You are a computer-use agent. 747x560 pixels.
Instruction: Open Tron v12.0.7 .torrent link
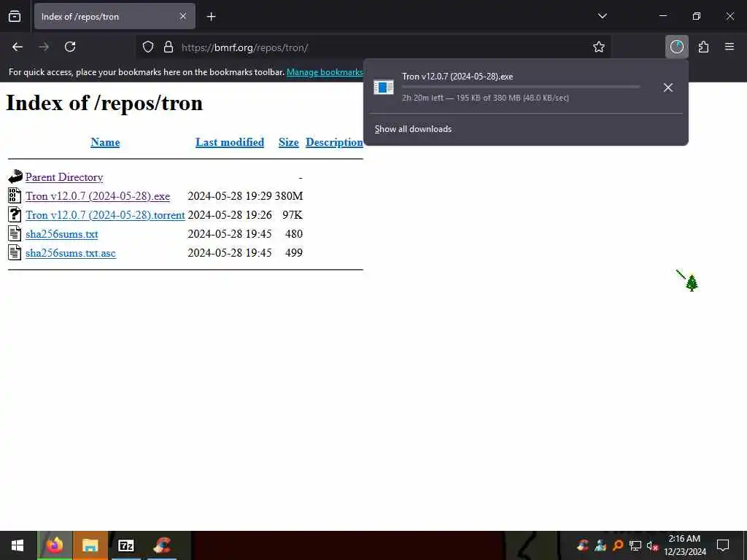click(x=105, y=215)
